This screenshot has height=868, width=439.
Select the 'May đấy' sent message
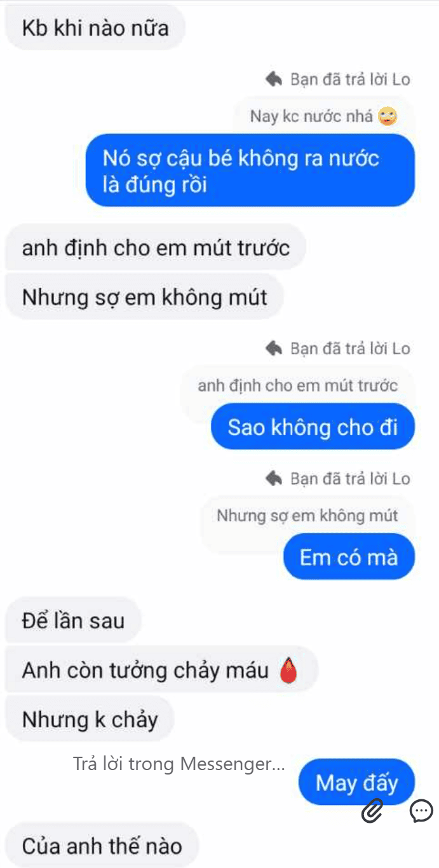coord(356,782)
